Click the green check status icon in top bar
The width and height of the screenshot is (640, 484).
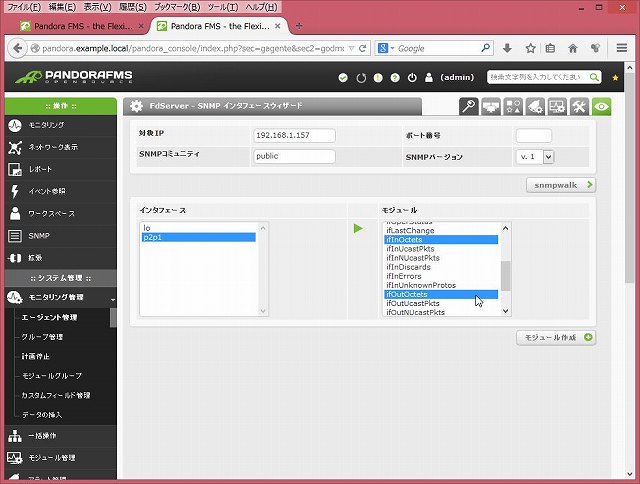(343, 78)
